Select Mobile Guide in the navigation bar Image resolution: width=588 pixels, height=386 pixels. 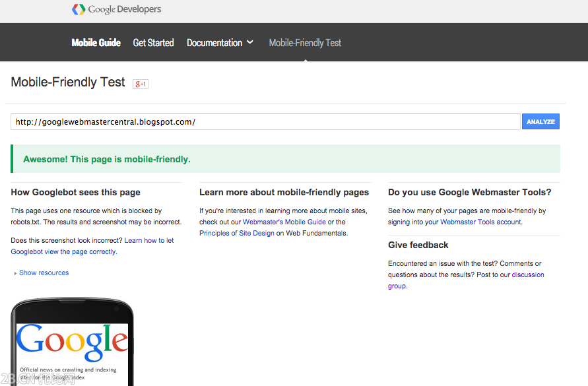click(x=96, y=42)
